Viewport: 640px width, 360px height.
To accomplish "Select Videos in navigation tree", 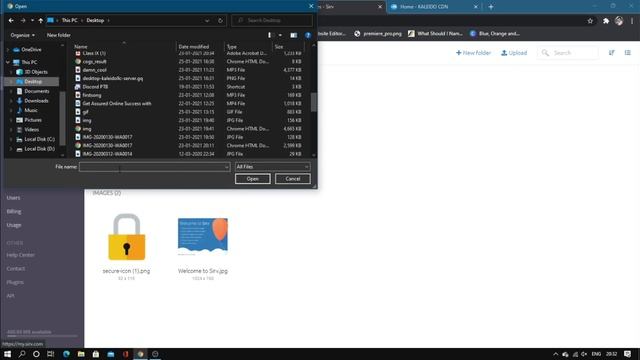I will point(31,129).
